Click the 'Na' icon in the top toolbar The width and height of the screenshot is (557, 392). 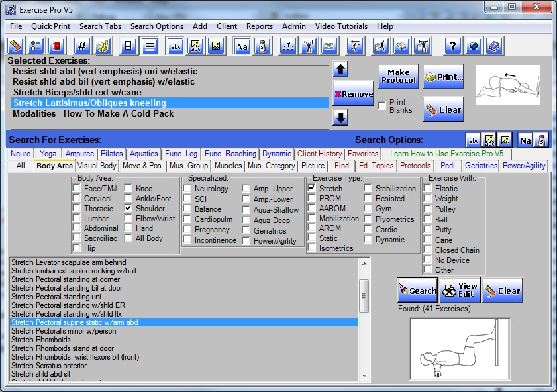coord(242,46)
